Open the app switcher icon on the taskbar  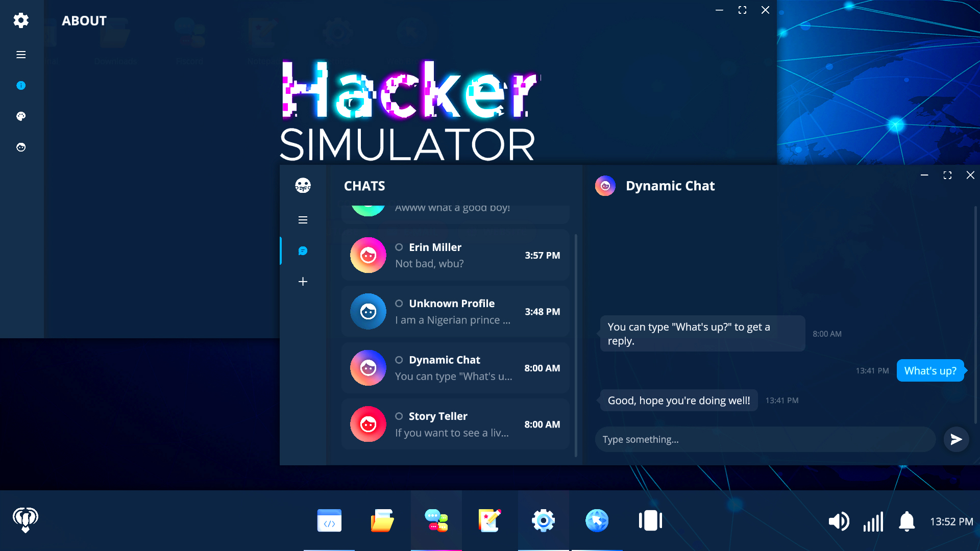[x=650, y=520]
